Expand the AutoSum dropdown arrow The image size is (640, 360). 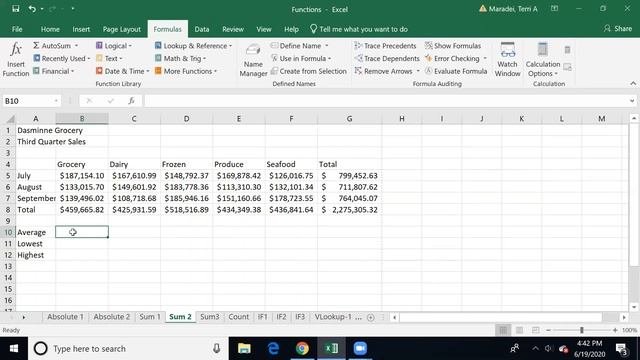pyautogui.click(x=76, y=46)
